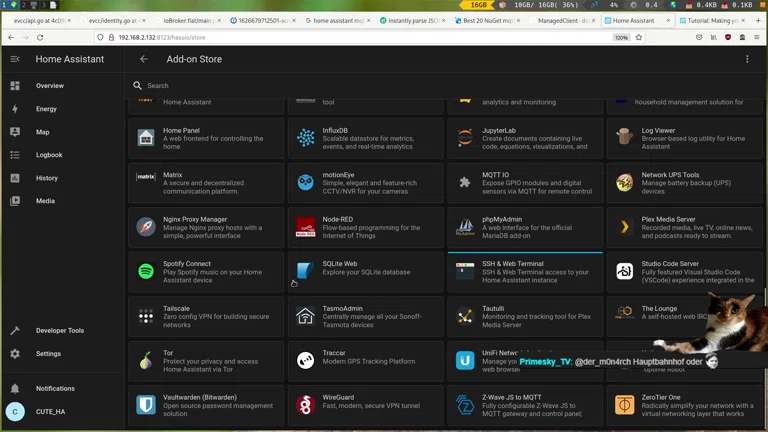Click the Studio Code Server icon
This screenshot has width=768, height=432.
point(624,271)
